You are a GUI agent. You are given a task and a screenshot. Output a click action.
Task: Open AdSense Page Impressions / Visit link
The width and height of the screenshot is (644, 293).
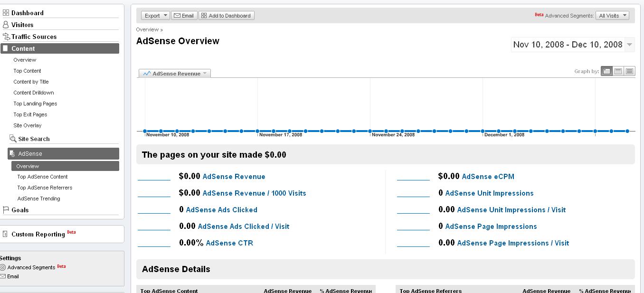513,243
